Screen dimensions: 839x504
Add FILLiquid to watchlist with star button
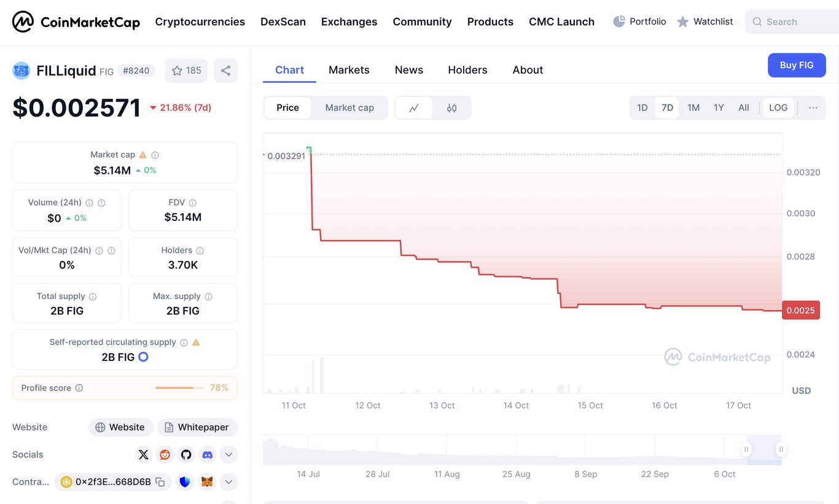186,71
